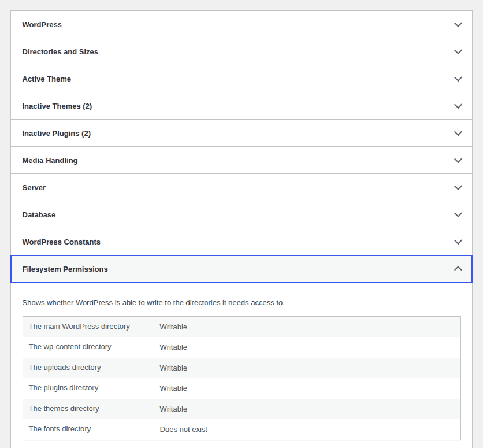This screenshot has width=483, height=448.
Task: Open the WordPress heading
Action: pos(42,25)
